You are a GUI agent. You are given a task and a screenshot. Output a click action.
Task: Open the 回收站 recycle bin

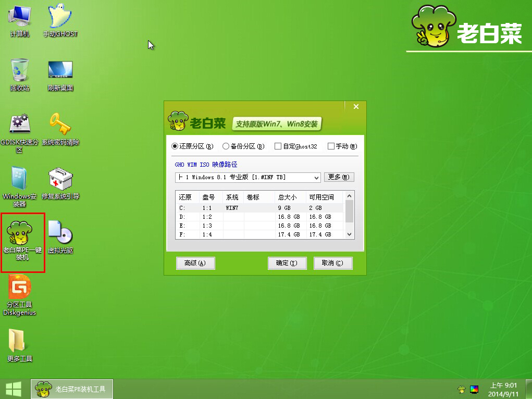tap(20, 75)
